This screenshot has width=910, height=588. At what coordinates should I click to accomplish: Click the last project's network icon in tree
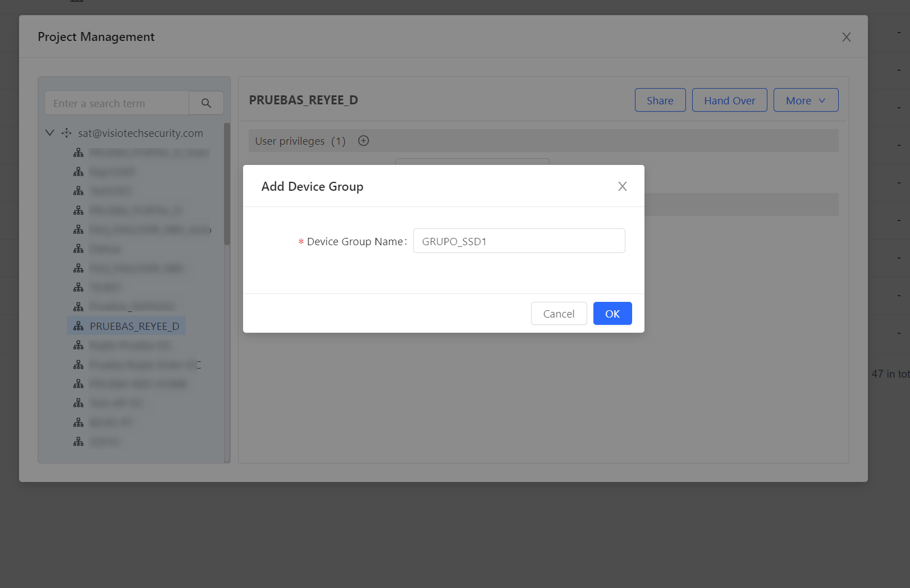79,442
